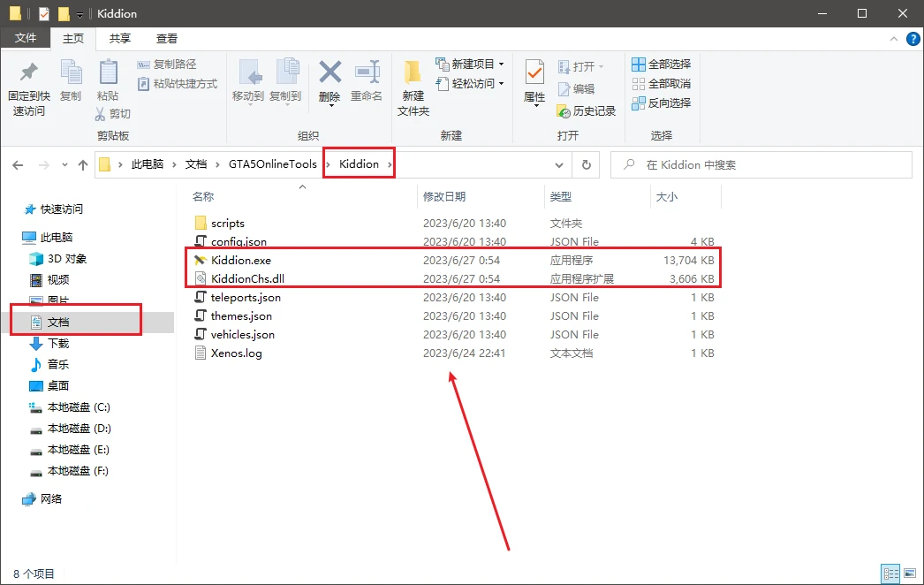Switch to the View (查看) ribbon tab
The image size is (924, 585).
coord(167,39)
